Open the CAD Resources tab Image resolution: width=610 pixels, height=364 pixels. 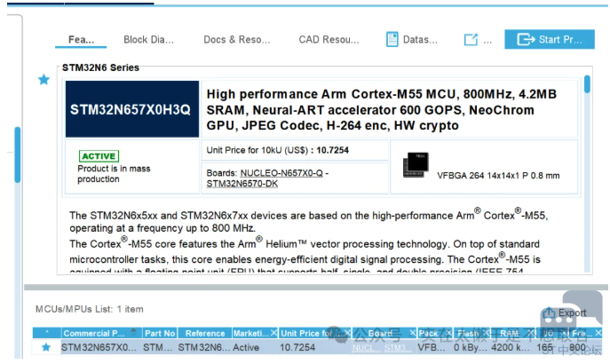[x=329, y=40]
